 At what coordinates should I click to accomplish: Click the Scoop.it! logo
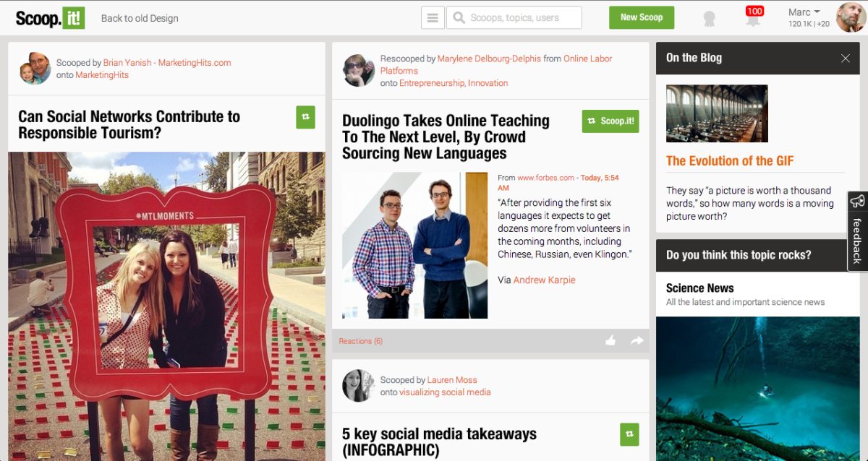[51, 18]
